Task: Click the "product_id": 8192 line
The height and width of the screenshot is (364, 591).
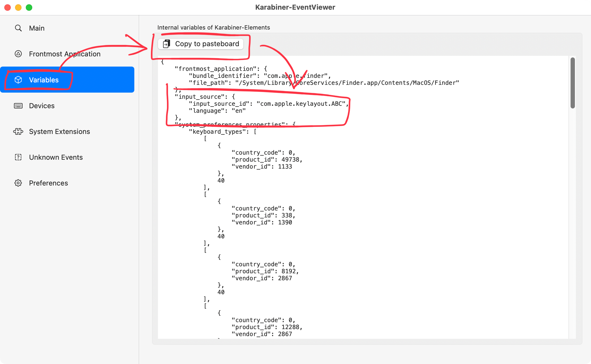Action: click(265, 271)
